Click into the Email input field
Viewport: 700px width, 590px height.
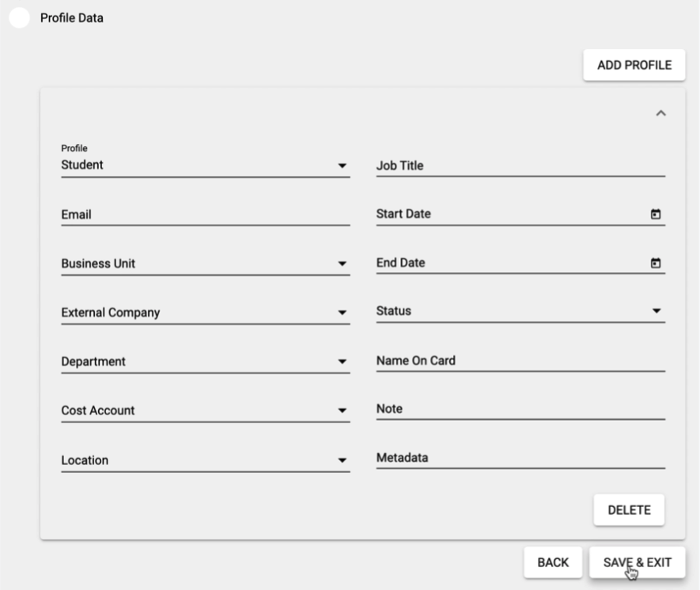[198, 214]
